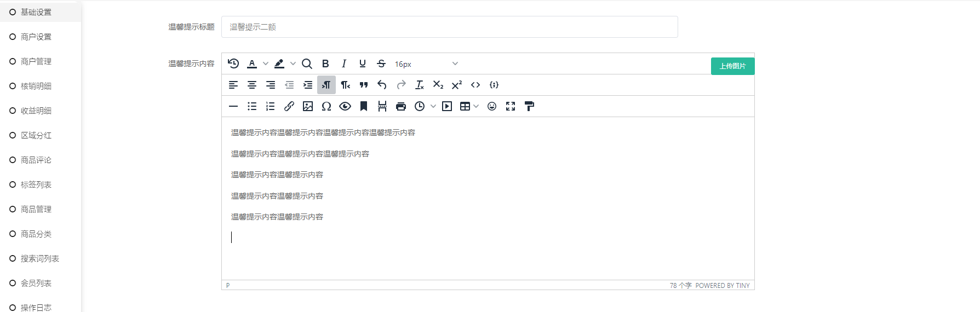Apply the text highlight background color
Screen dimensions: 980x312
pos(279,63)
